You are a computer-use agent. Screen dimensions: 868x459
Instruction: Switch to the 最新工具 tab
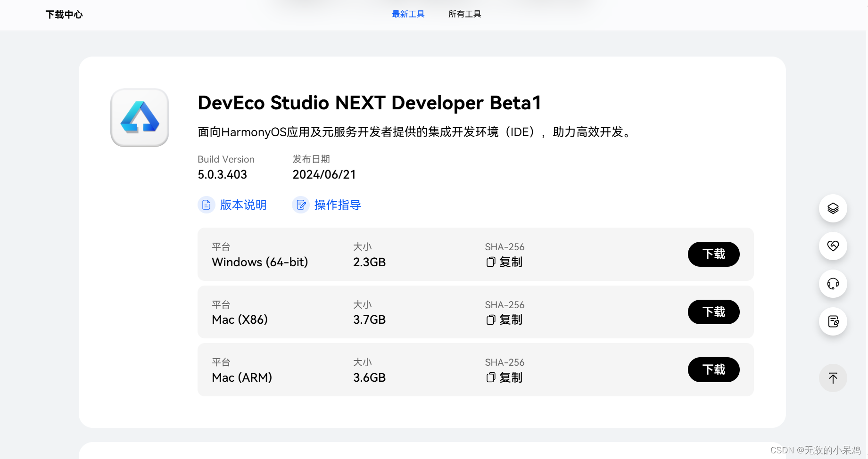coord(408,14)
